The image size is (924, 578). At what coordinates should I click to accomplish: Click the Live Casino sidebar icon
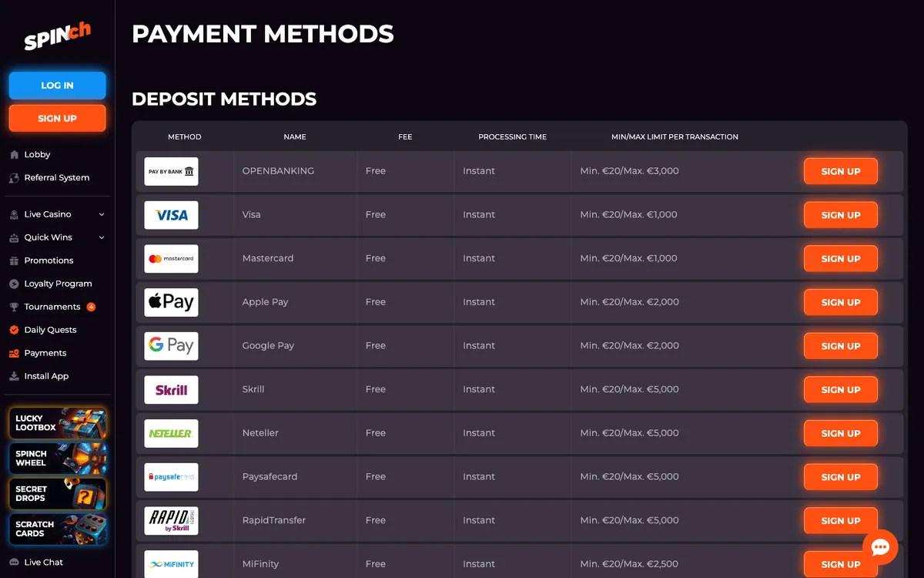[x=14, y=215]
